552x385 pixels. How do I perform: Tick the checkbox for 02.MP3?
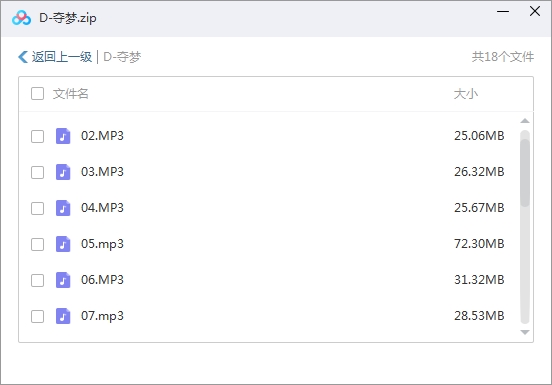(x=37, y=136)
